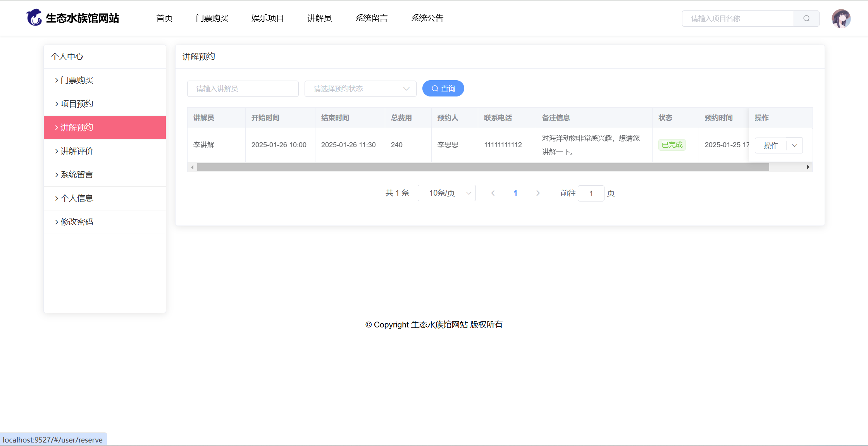Expand the 操作 dropdown arrow in table row
This screenshot has height=446, width=868.
point(795,146)
